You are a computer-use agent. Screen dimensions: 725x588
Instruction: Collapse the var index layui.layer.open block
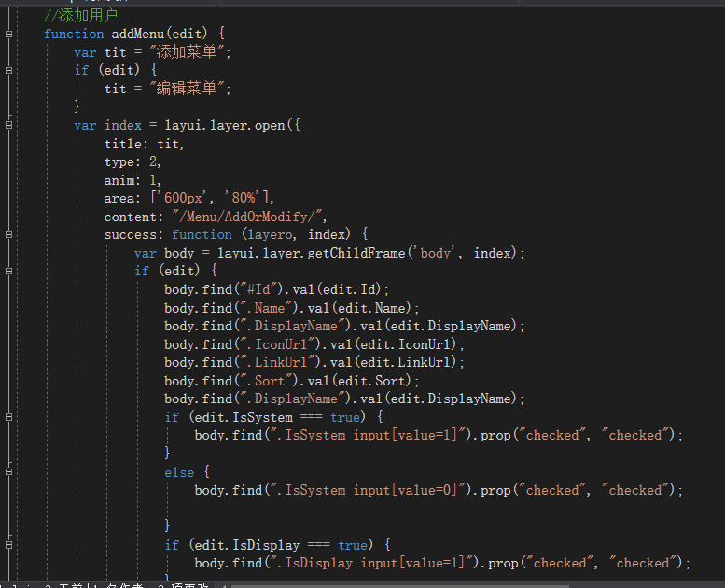coord(8,125)
